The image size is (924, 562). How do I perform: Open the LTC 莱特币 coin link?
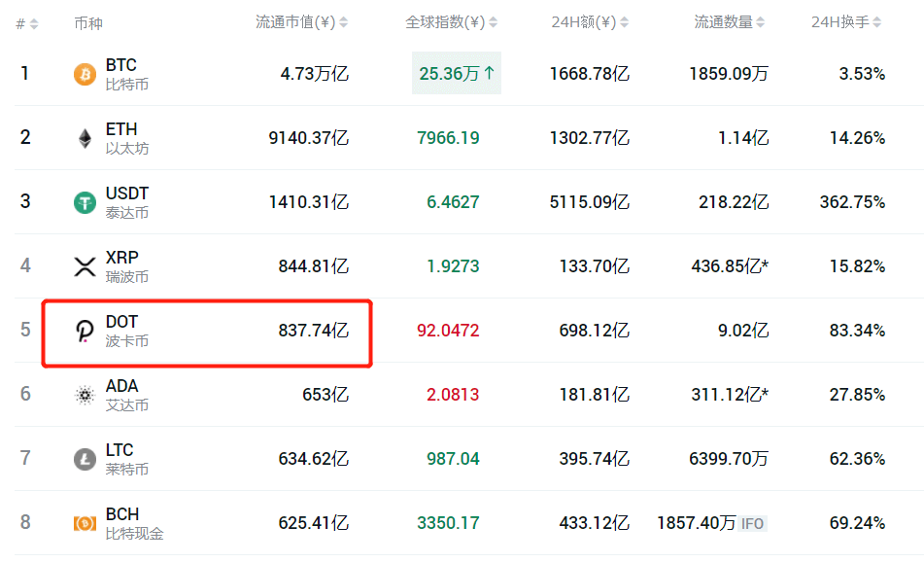point(126,459)
